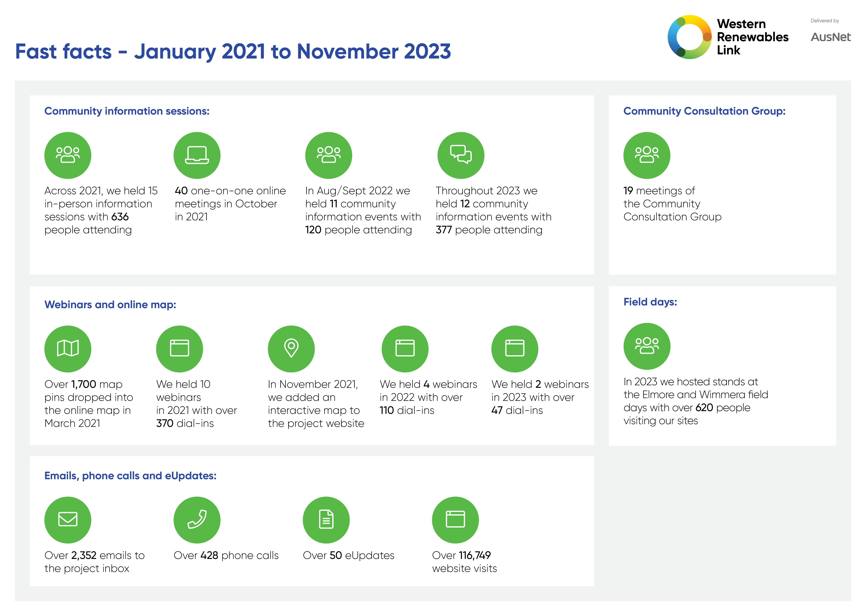Click the document icon above '50 eUpdates'
Image resolution: width=866 pixels, height=616 pixels.
click(x=326, y=520)
